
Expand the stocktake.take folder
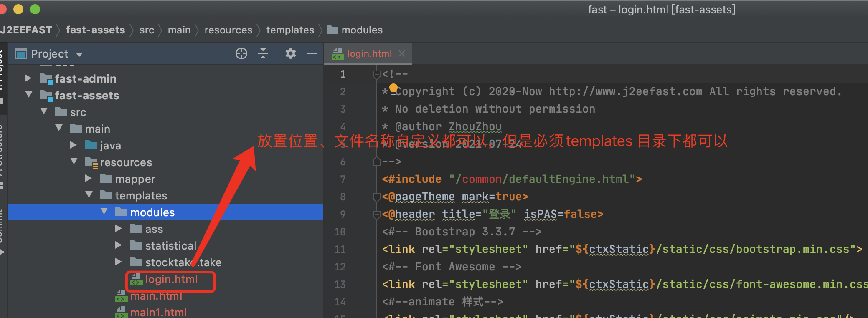119,262
